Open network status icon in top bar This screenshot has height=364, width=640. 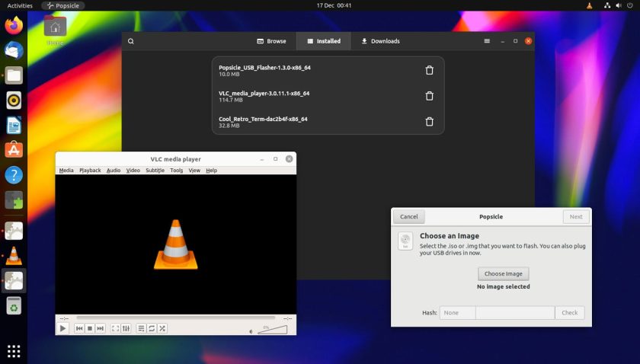607,6
